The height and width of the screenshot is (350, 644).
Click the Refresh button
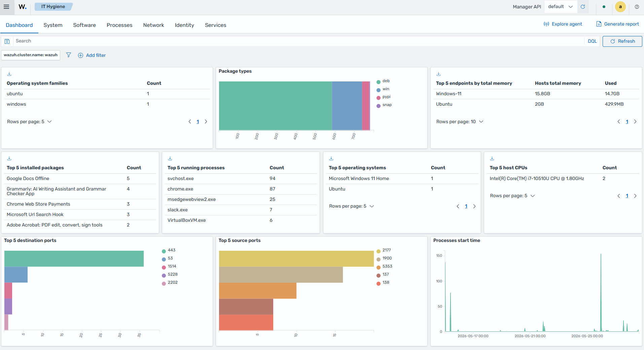coord(622,41)
